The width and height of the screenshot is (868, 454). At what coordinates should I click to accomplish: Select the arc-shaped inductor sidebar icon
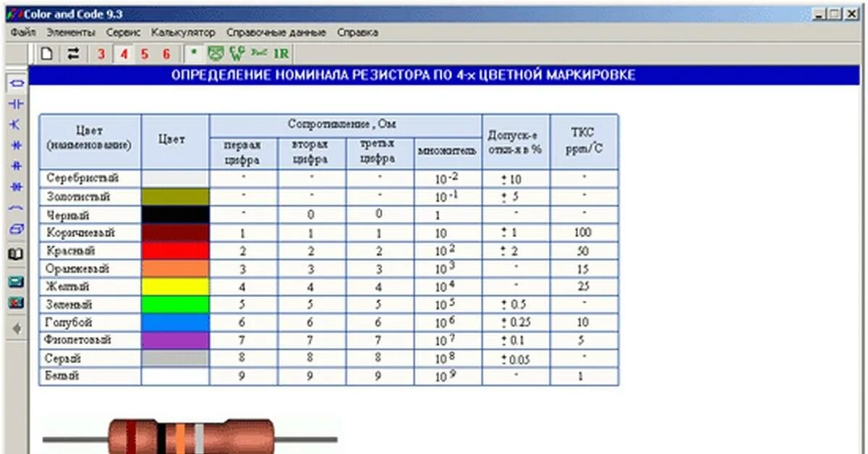tap(17, 208)
